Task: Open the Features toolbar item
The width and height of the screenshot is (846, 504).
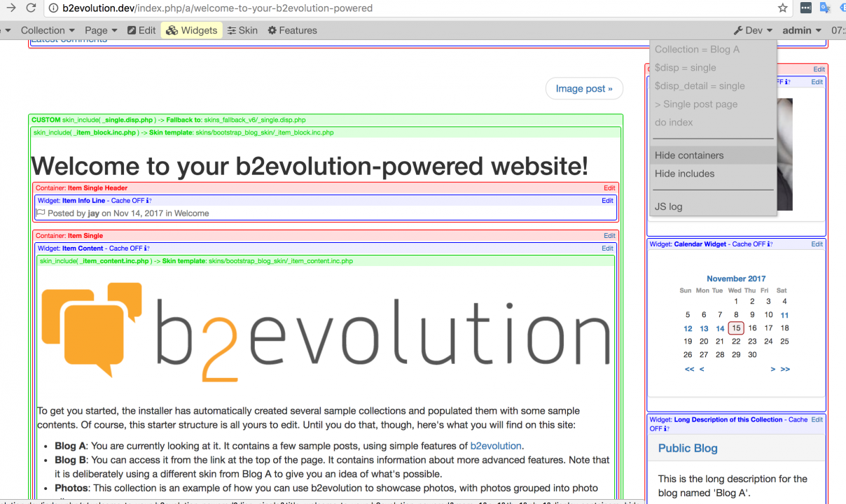Action: (x=292, y=30)
